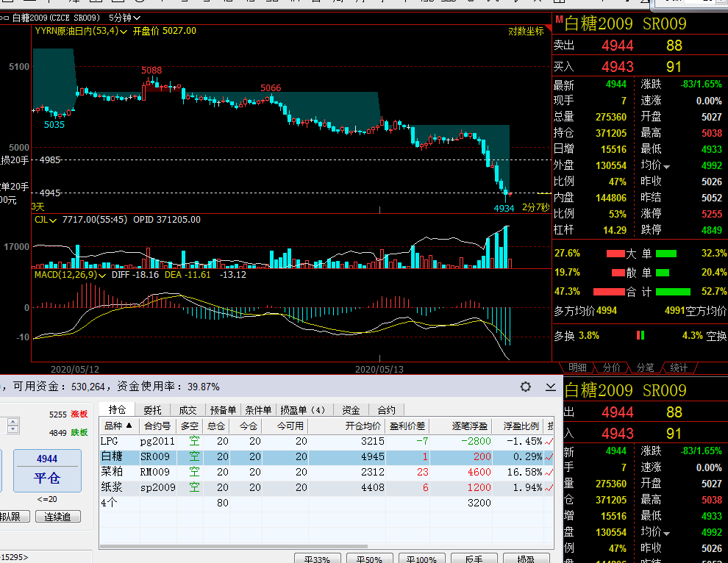
Task: Open the 分价 tab under quote panel
Action: [611, 367]
